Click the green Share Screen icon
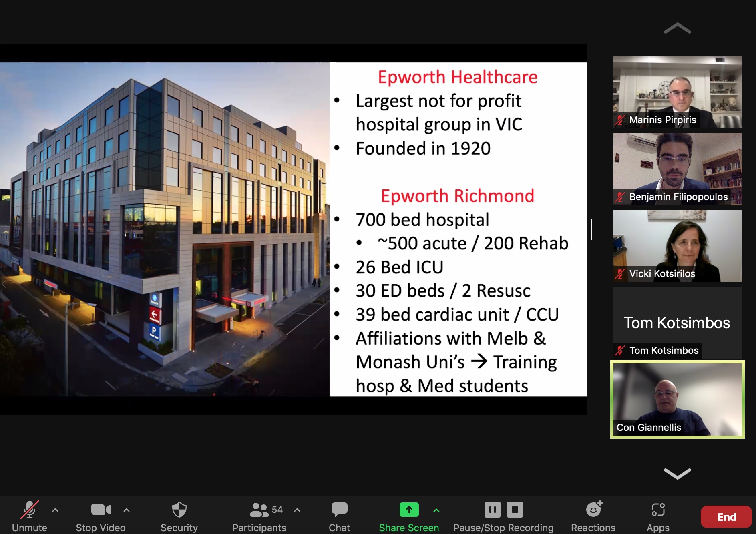 [x=409, y=510]
